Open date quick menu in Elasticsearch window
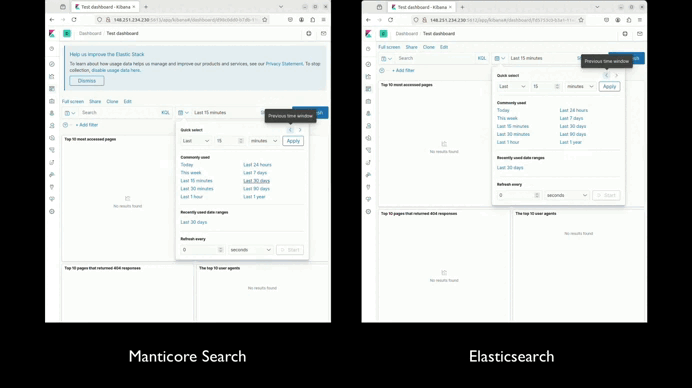The image size is (692, 388). click(x=500, y=58)
